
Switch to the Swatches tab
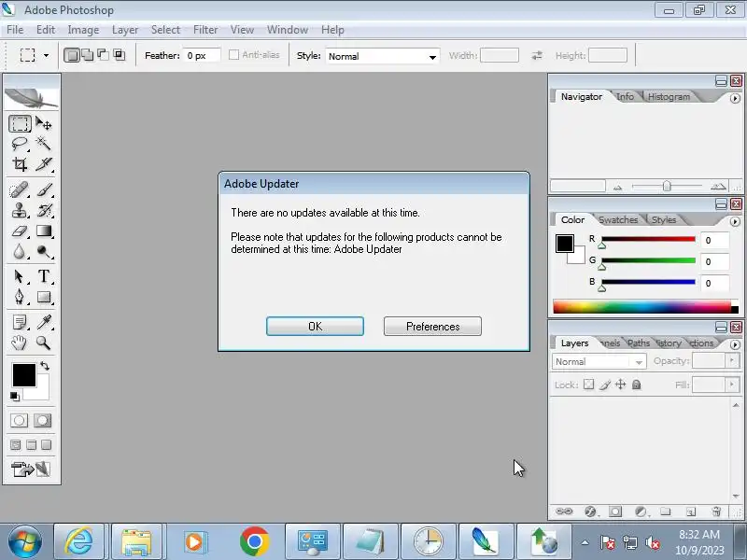618,219
